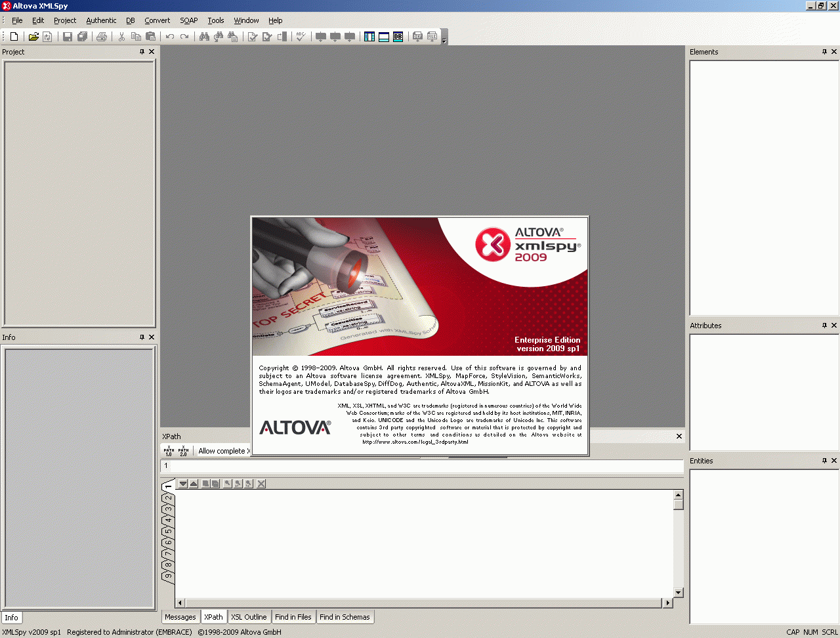Click the DEF toolbar icon
The image size is (840, 638).
pos(417,37)
